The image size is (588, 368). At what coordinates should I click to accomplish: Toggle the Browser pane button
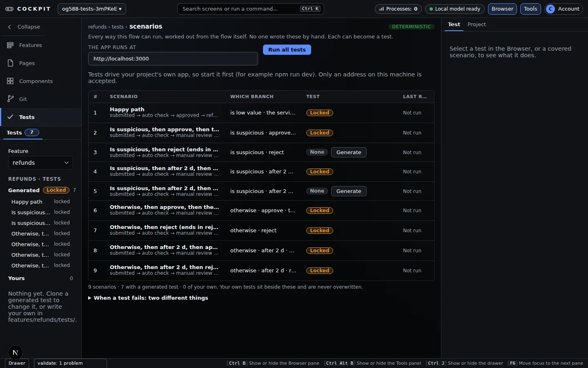pyautogui.click(x=502, y=9)
